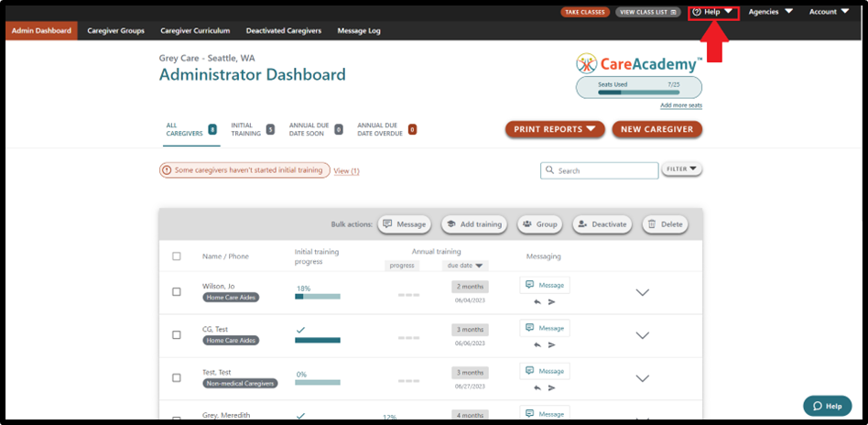Select the All Caregivers filter tab

[191, 130]
